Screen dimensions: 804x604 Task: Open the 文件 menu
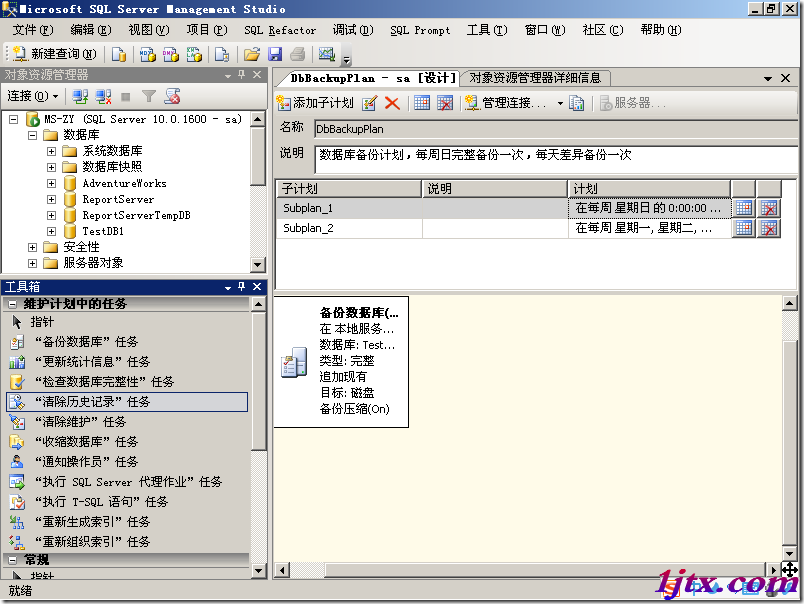pyautogui.click(x=33, y=30)
